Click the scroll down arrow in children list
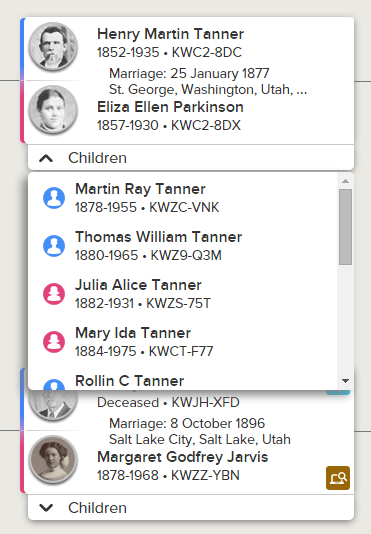 click(345, 381)
